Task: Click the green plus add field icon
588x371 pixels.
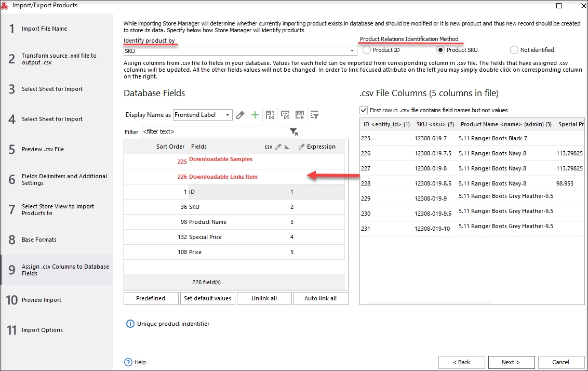Action: (255, 115)
